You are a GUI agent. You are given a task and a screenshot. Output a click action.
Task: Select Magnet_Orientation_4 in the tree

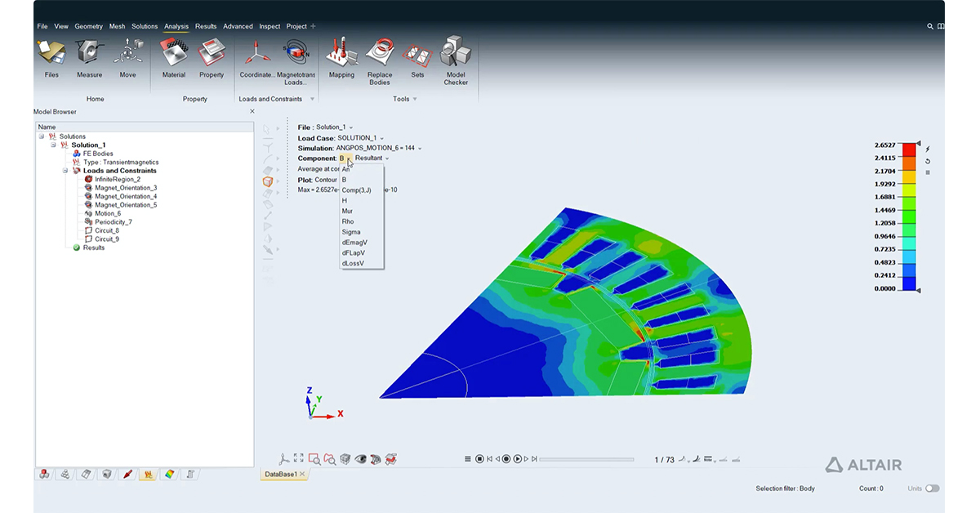(126, 196)
